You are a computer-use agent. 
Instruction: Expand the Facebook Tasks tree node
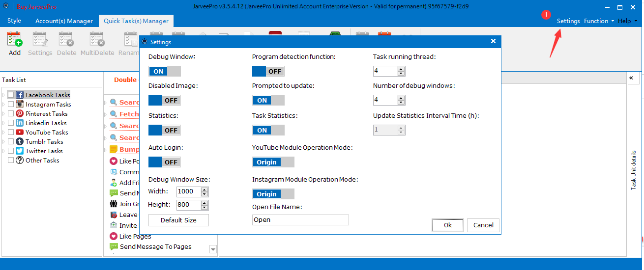(x=4, y=95)
